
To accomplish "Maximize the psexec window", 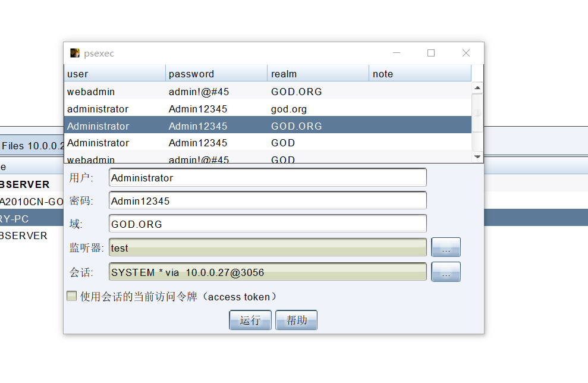I will (431, 53).
